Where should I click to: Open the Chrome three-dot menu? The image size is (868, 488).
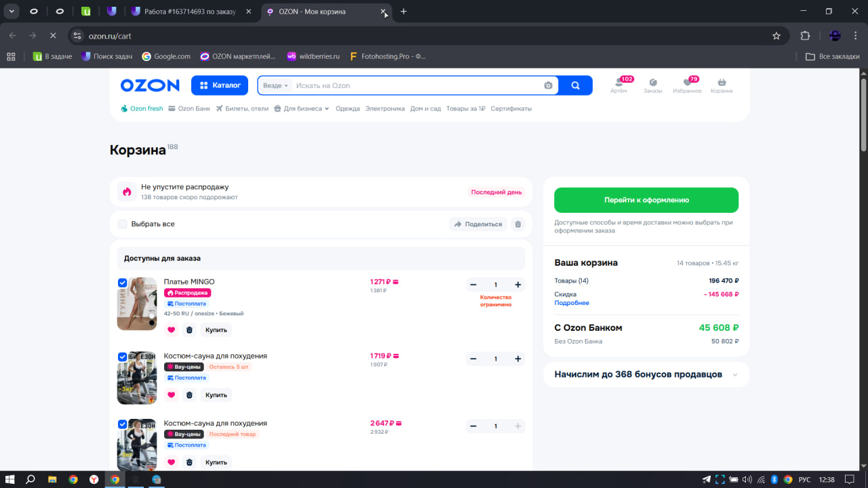click(855, 35)
